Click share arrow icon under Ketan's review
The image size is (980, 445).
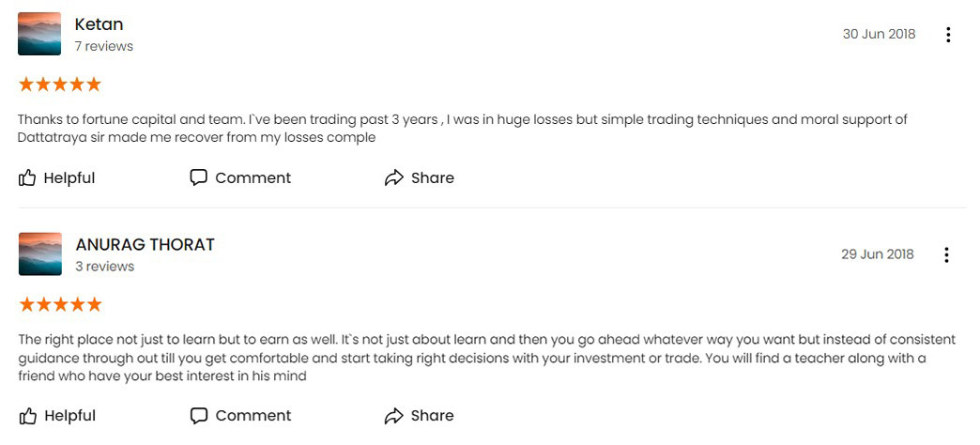click(393, 178)
